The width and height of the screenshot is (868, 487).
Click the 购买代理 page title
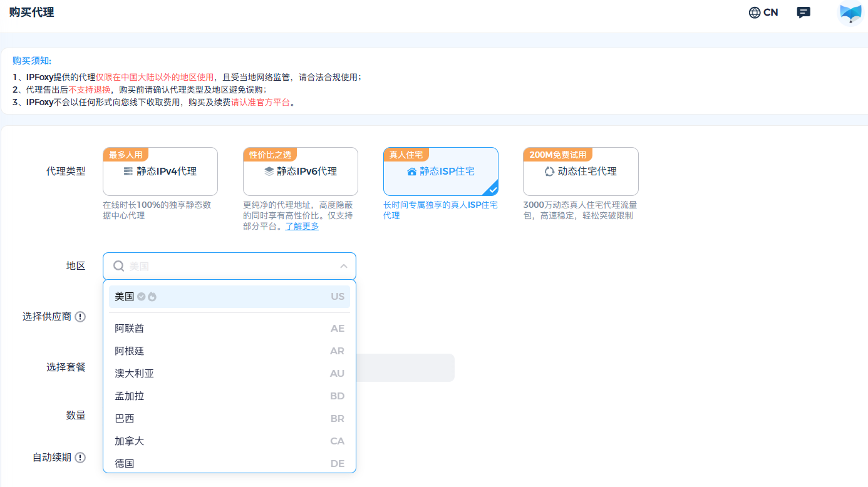31,13
